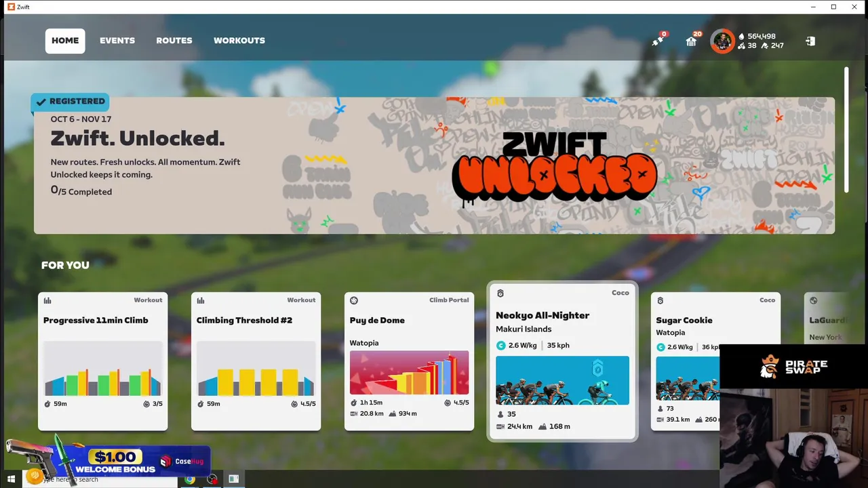
Task: Click Neokyo All-Nighter riders image
Action: coord(563,380)
